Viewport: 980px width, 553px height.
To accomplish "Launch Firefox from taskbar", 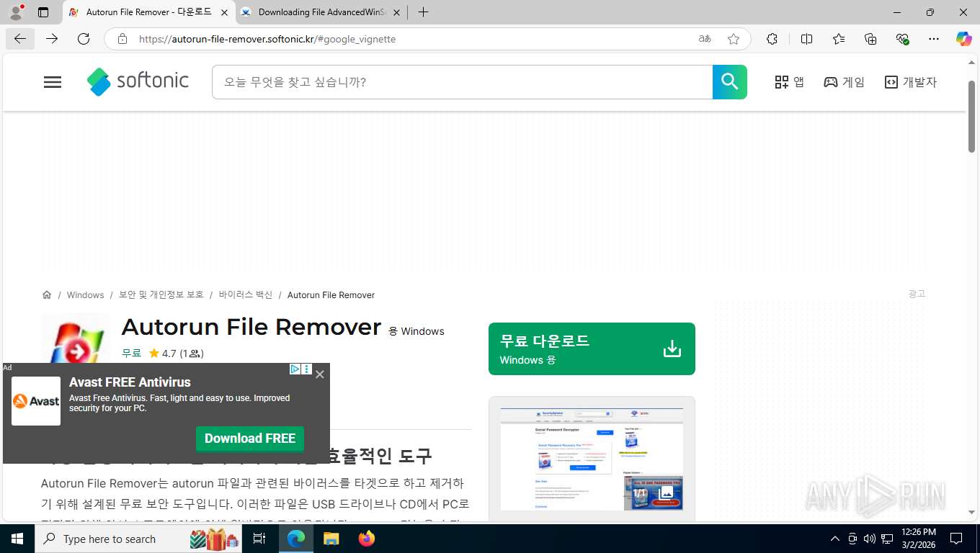I will tap(367, 539).
